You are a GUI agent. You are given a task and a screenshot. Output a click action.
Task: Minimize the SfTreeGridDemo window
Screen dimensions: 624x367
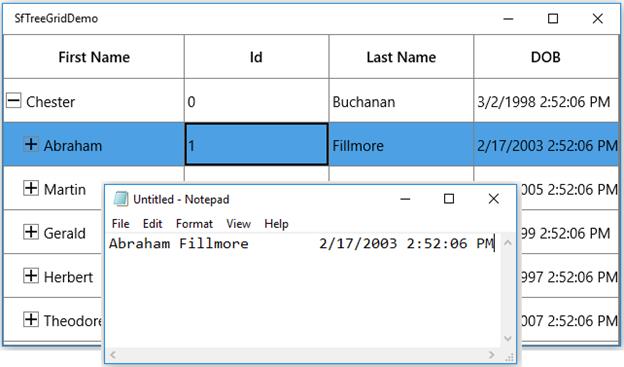pyautogui.click(x=508, y=19)
